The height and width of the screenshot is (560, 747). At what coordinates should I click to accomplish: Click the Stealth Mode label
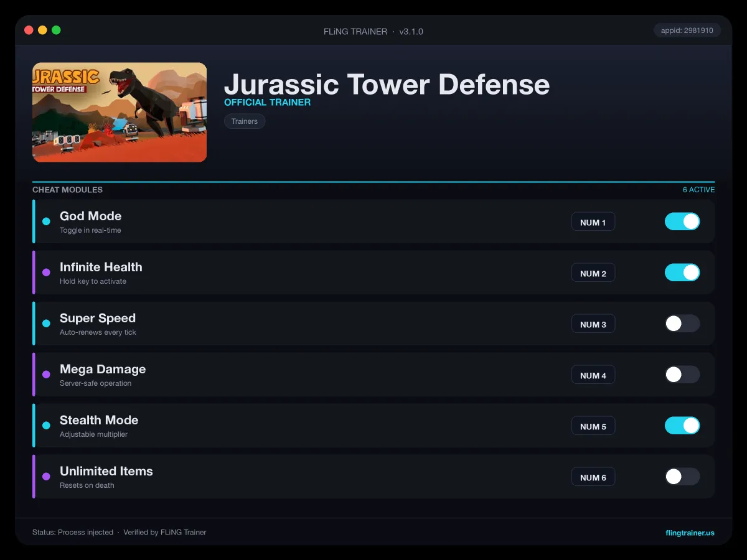(x=99, y=420)
